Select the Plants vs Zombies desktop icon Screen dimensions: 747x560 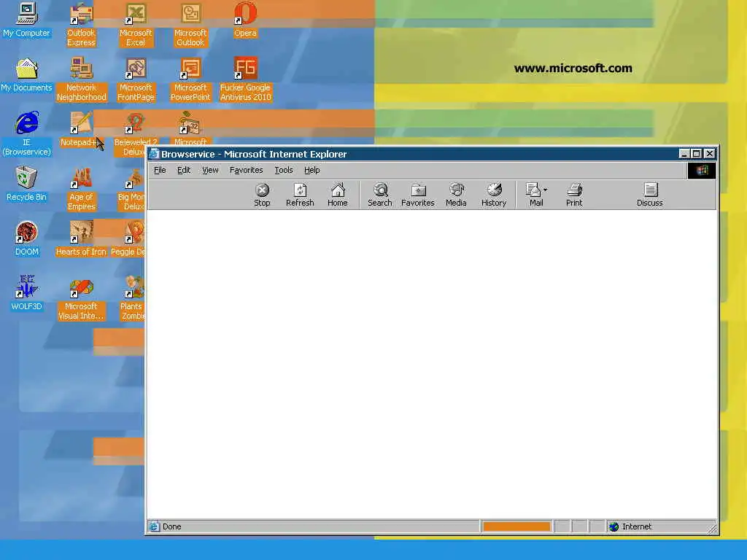click(x=133, y=297)
